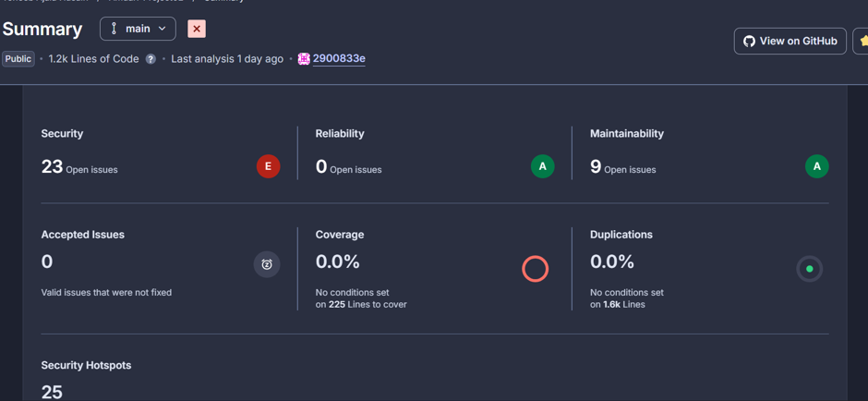Click the branch icon beside main
The width and height of the screenshot is (868, 401).
point(114,29)
